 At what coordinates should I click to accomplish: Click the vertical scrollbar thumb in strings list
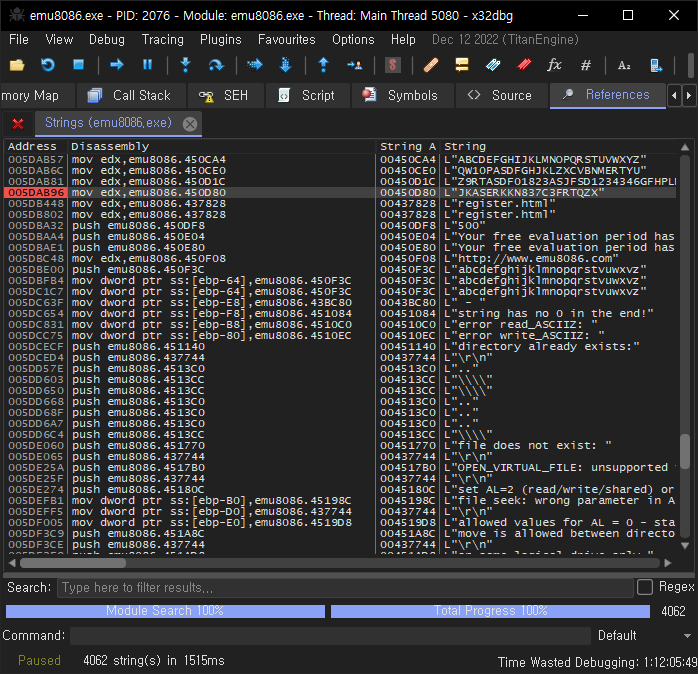685,451
